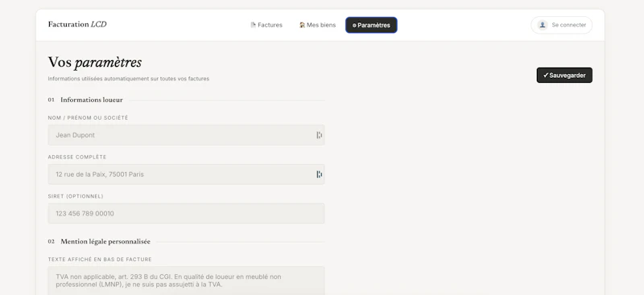Viewport: 644px width, 295px height.
Task: Click the Adresse complète label
Action: 77,157
